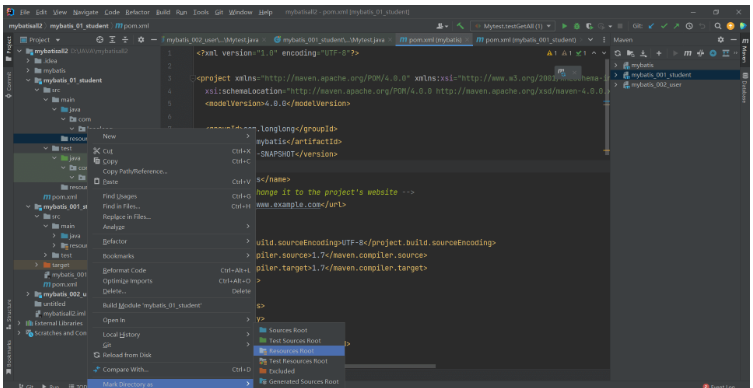Execute Maven Goal 'm' icon

688,53
